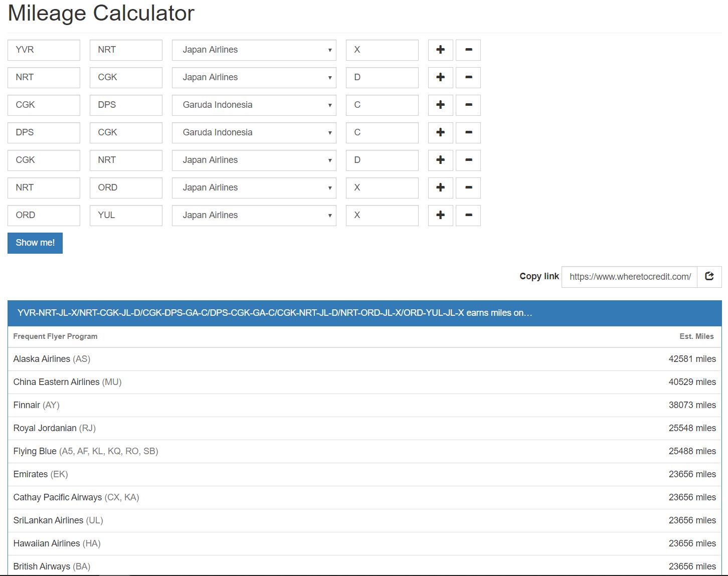Edit CGK destination in the NRT-CGK row
The width and height of the screenshot is (728, 576).
126,78
